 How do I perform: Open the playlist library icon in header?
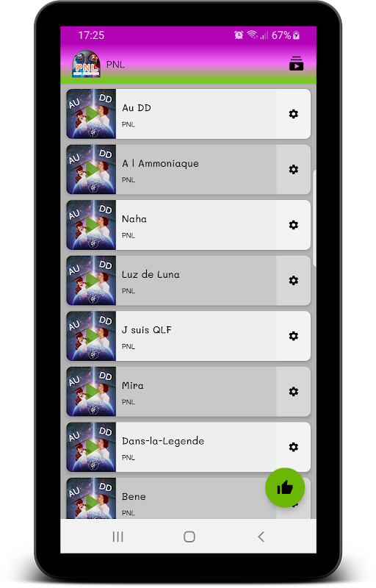click(x=296, y=64)
